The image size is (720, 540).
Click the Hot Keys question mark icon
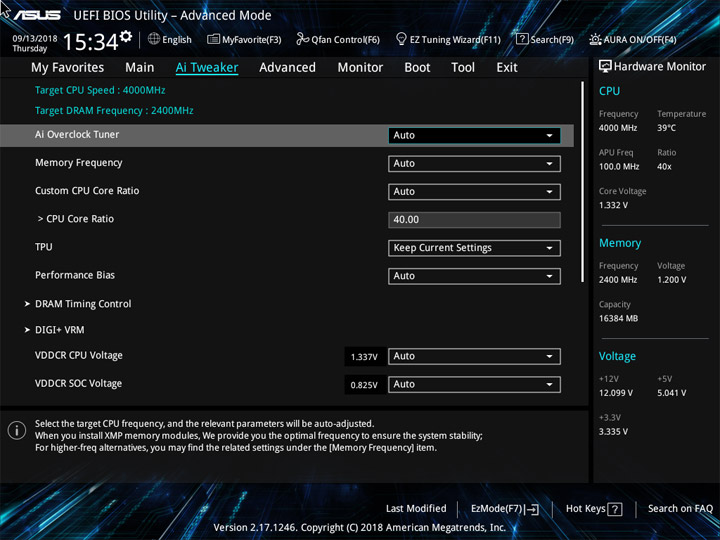pyautogui.click(x=615, y=509)
